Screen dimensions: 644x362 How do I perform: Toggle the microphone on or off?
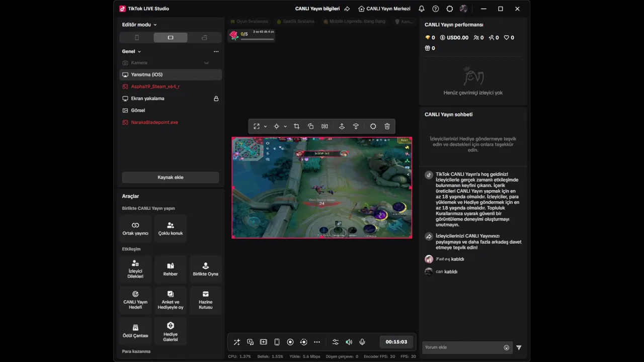click(362, 342)
